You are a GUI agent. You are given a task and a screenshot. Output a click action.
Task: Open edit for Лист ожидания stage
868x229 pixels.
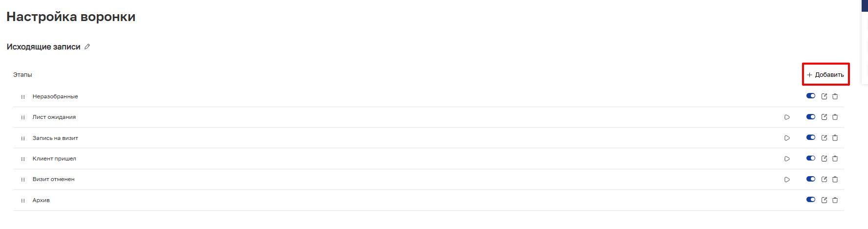tap(824, 117)
